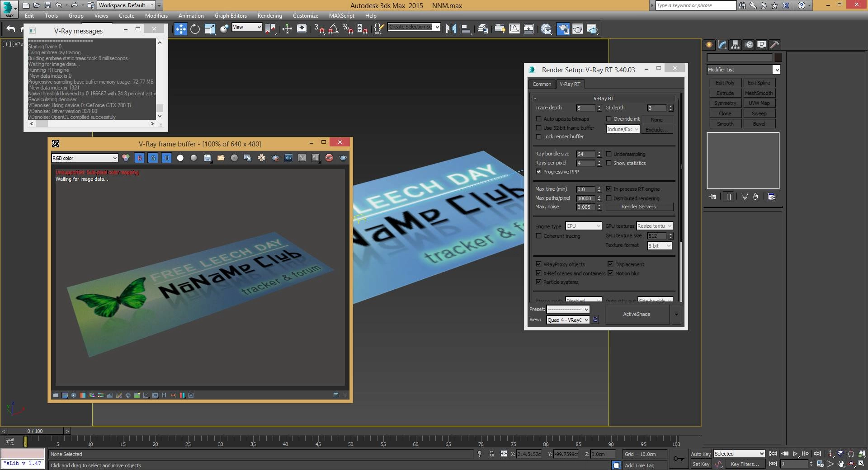Image resolution: width=868 pixels, height=470 pixels.
Task: Switch to mono white circle in frame buffer
Action: (x=180, y=158)
